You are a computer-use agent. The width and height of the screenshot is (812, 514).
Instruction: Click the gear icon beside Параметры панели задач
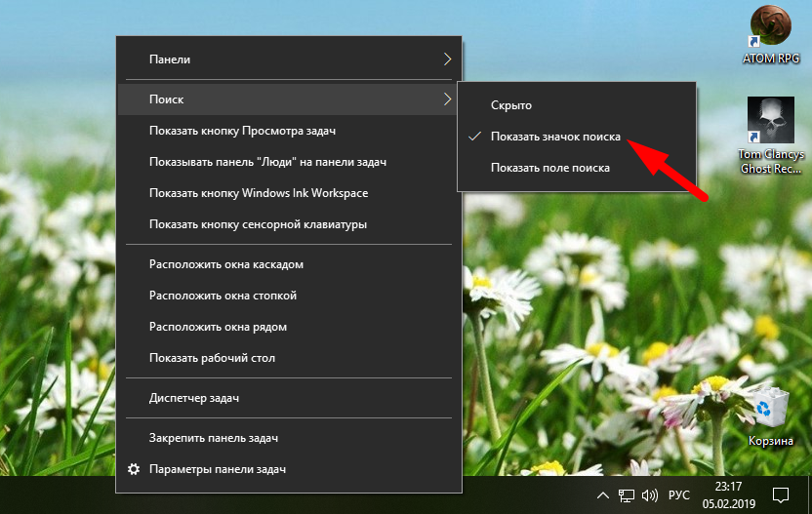tap(134, 469)
